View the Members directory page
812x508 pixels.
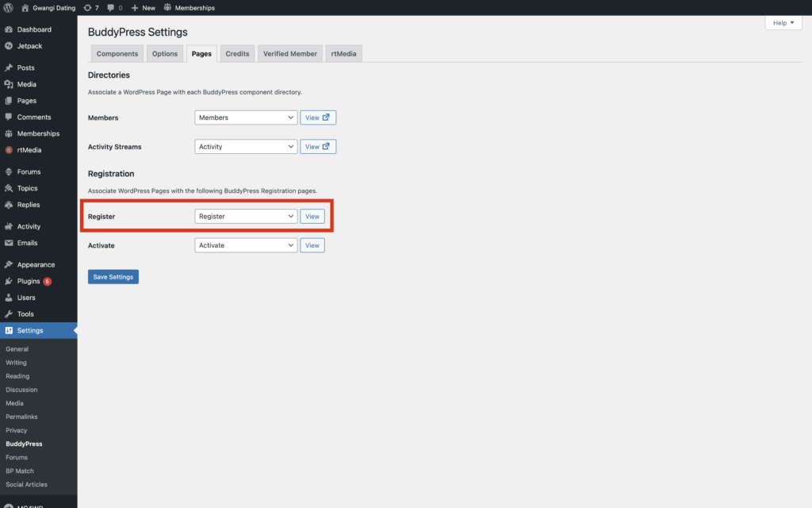(318, 117)
